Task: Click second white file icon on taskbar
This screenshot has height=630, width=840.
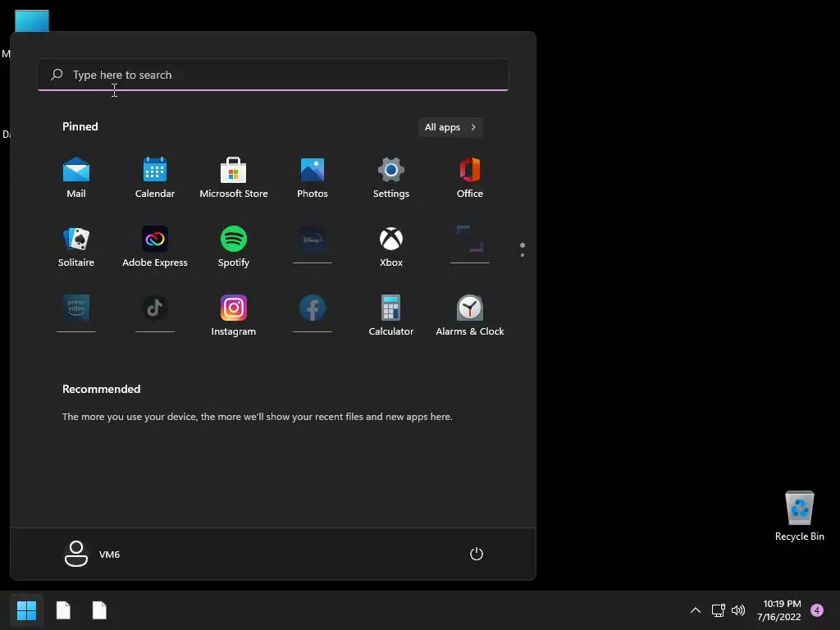Action: click(x=99, y=610)
